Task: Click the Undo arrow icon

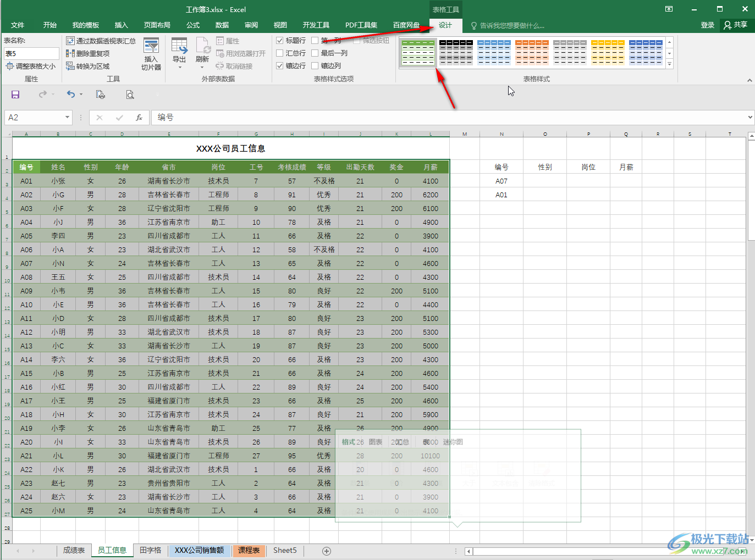Action: (71, 95)
